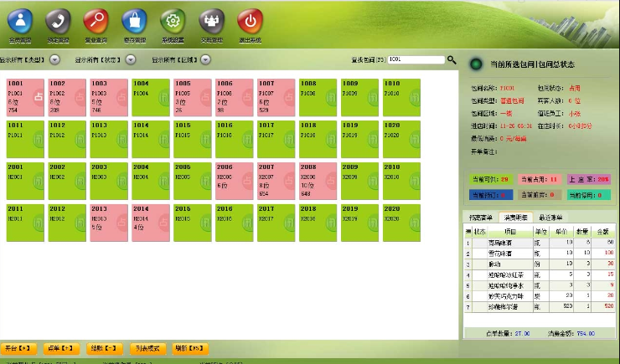Open 系统设置 gear icon
The height and width of the screenshot is (364, 620).
click(x=173, y=21)
